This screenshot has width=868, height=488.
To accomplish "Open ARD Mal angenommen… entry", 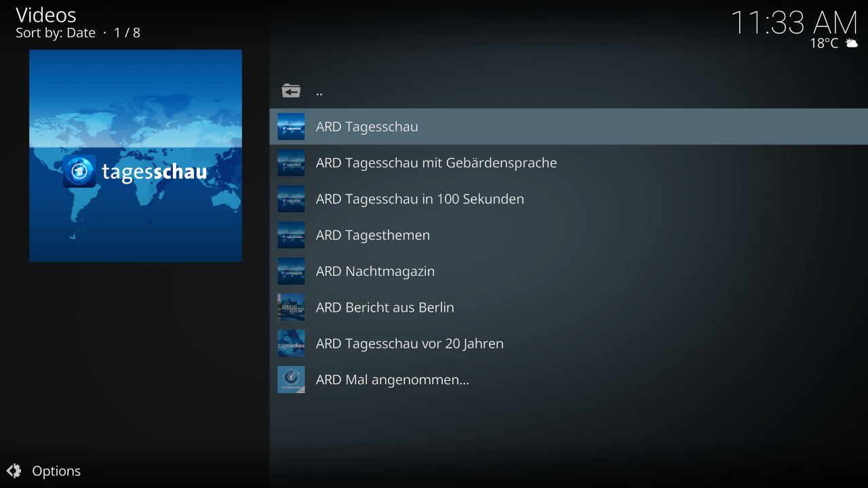I will click(392, 380).
